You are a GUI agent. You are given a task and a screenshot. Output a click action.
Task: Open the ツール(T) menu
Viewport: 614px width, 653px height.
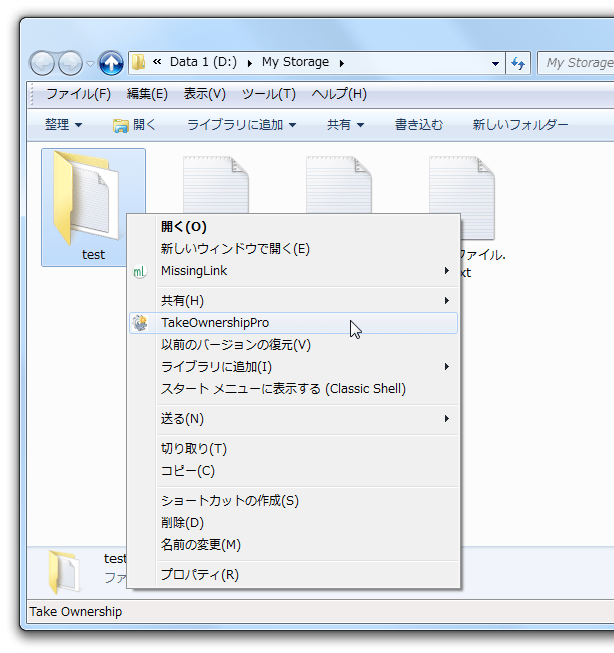pyautogui.click(x=269, y=94)
